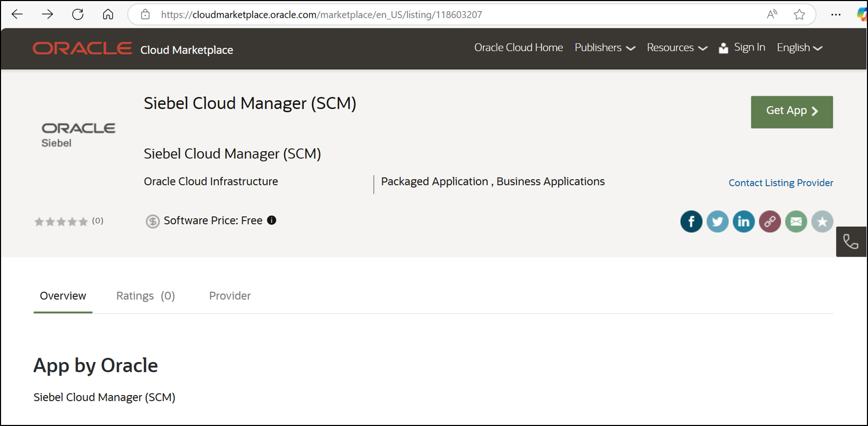
Task: Select the Overview tab
Action: (63, 296)
